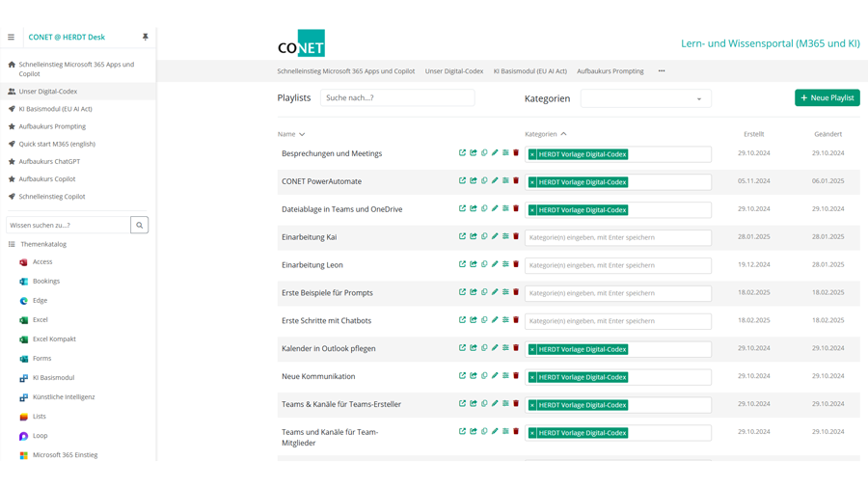Delete the Erste Beispiele für Prompts playlist

[516, 292]
